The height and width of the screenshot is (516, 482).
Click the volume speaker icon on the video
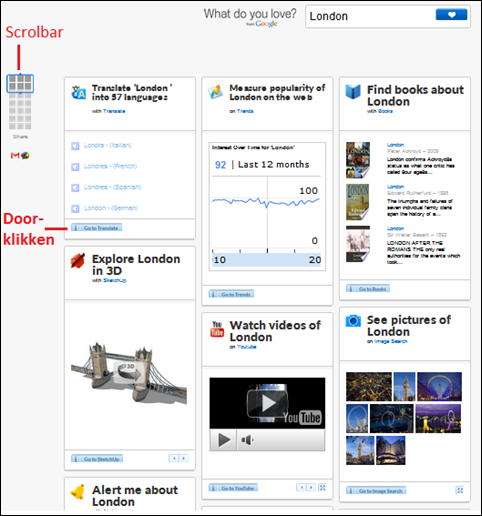point(247,440)
